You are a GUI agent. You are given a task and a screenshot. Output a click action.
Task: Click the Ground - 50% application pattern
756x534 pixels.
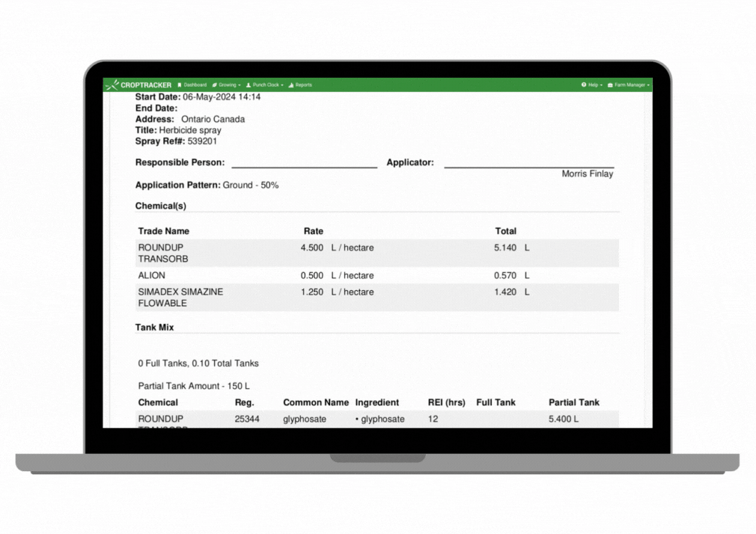pos(250,185)
